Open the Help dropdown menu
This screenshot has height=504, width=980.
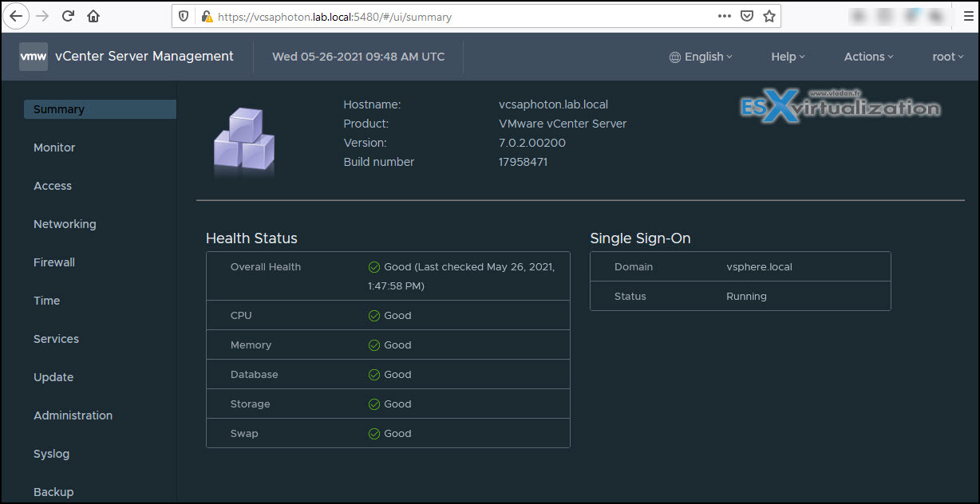coord(788,57)
